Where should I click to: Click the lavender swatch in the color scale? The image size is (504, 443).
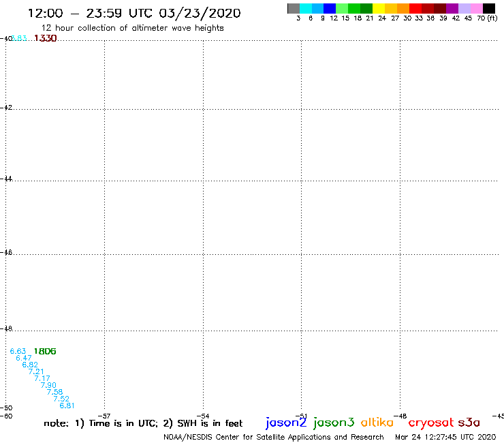click(x=464, y=8)
